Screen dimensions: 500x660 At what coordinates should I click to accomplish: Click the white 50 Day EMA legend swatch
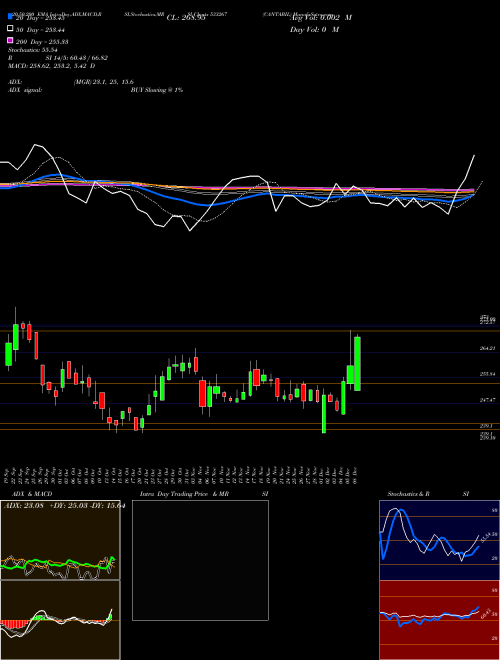coord(10,29)
